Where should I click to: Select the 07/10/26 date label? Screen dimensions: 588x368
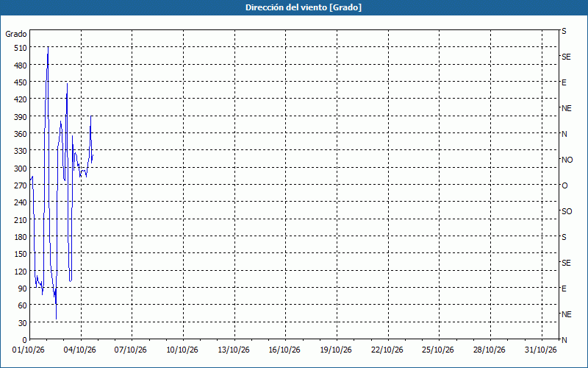[x=131, y=350]
